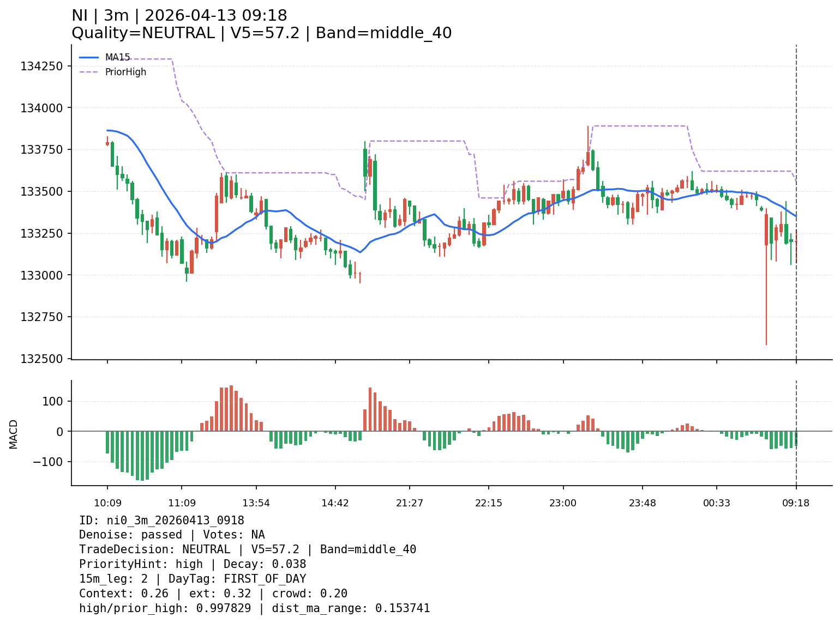
Task: Click the 09:18 time axis label
Action: [796, 503]
